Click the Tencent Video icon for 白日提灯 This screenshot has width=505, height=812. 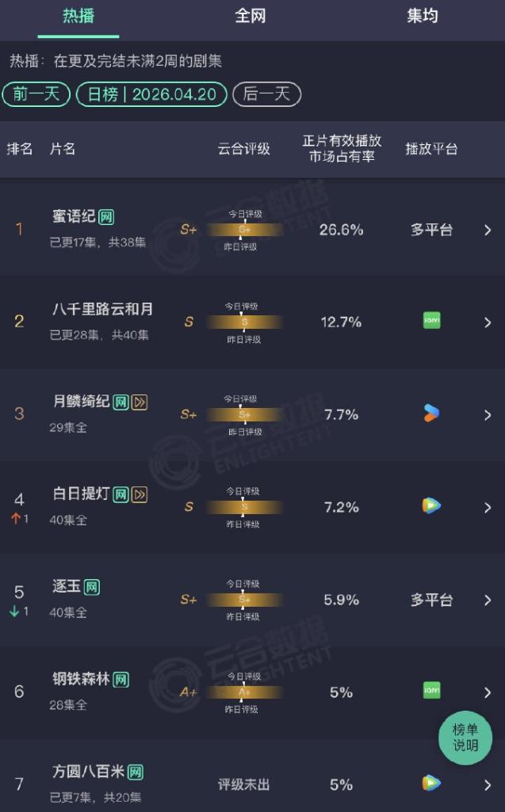point(431,505)
